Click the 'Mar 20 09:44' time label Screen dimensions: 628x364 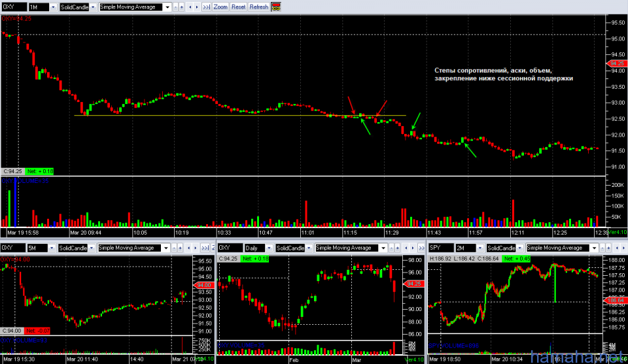point(85,233)
